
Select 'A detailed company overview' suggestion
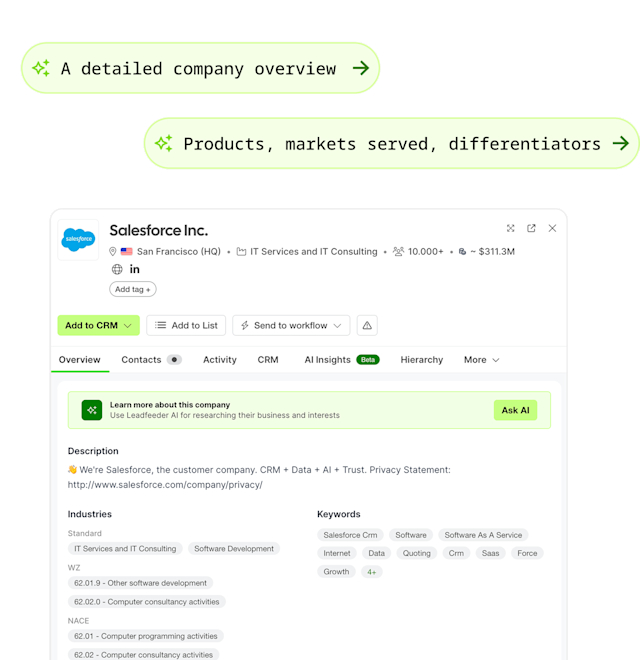coord(200,68)
